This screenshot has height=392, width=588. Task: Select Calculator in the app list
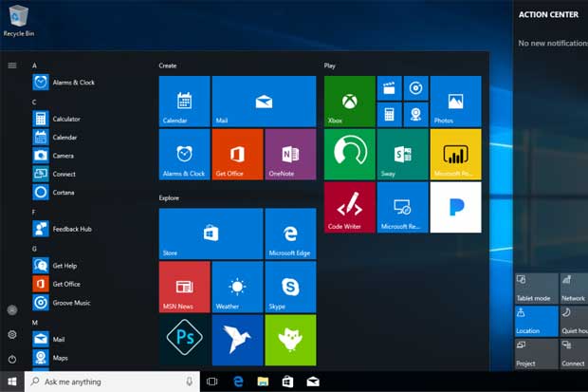(x=65, y=119)
